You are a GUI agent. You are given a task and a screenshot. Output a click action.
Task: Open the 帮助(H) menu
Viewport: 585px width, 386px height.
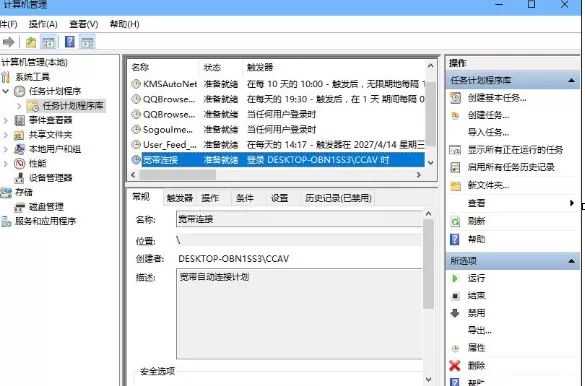coord(125,24)
